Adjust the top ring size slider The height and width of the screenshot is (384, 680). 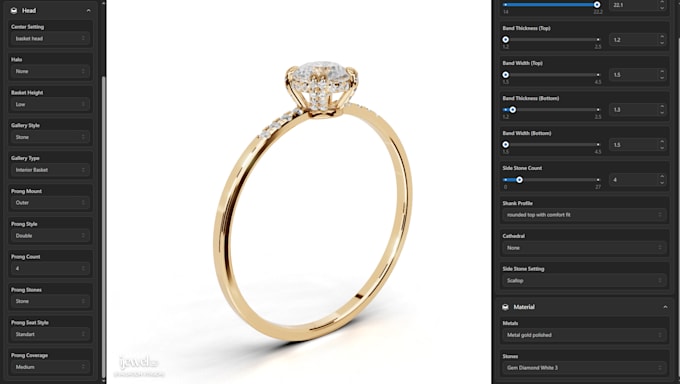coord(552,5)
